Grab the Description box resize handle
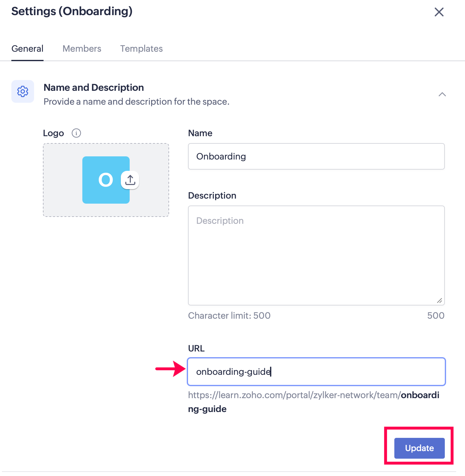Viewport: 465px width, 476px height. pos(439,300)
